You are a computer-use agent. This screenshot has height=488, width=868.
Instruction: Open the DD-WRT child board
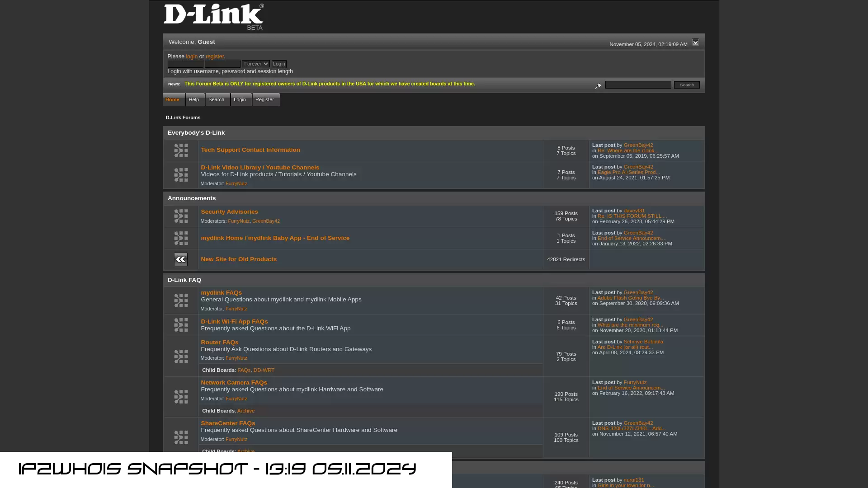coord(264,370)
